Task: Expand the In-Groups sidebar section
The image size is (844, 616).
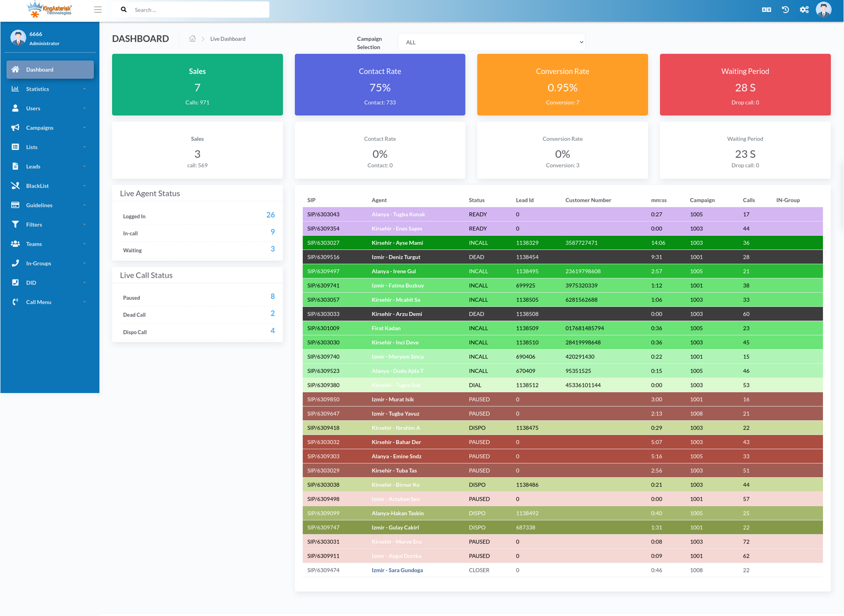Action: (x=38, y=263)
